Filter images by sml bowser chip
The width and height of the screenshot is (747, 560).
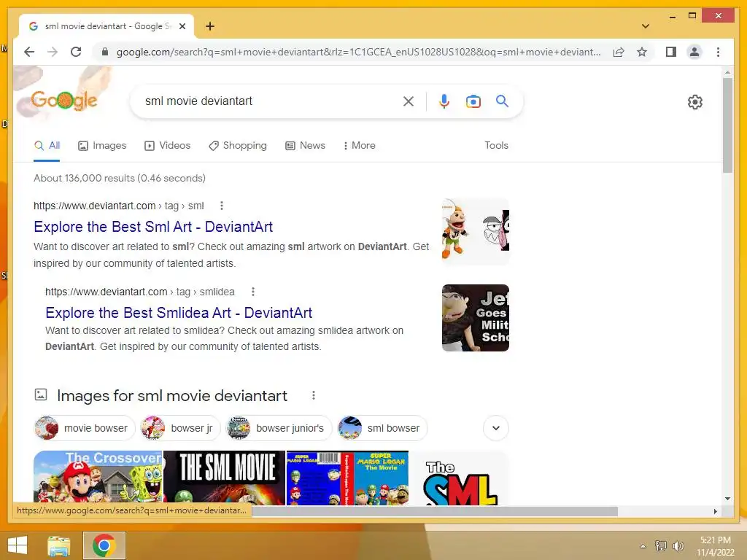click(x=382, y=428)
